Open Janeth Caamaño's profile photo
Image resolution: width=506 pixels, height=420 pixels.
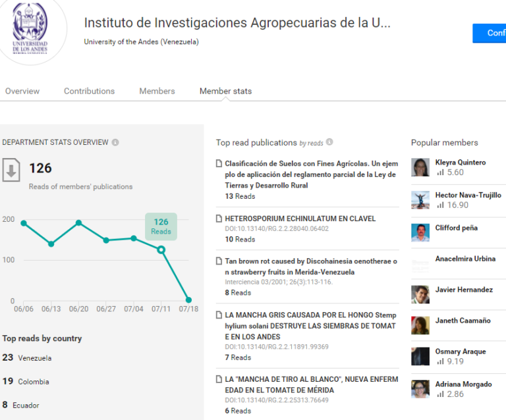pos(420,325)
